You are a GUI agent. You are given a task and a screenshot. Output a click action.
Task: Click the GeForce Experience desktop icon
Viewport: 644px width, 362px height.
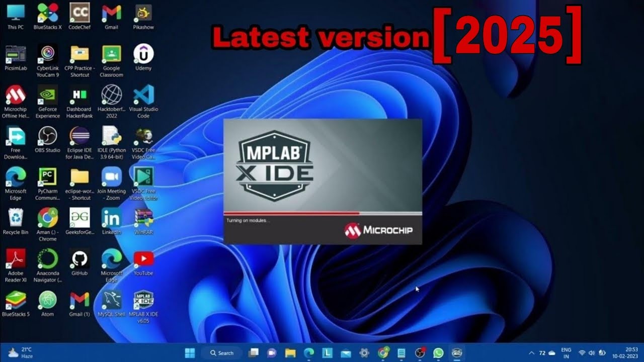pos(47,102)
